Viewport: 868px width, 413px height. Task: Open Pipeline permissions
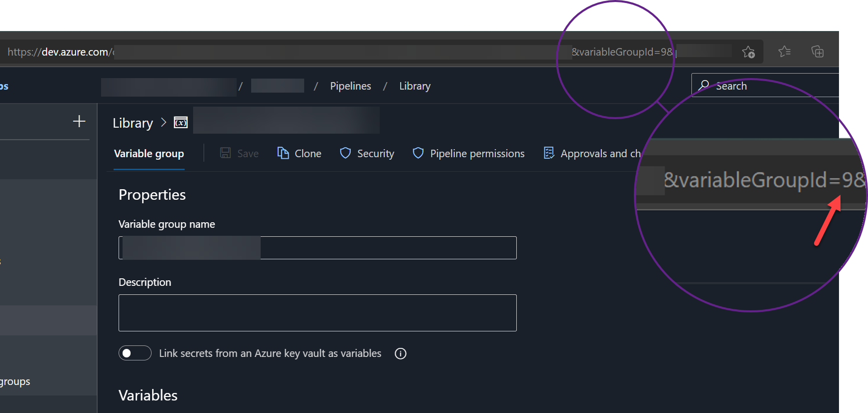coord(468,153)
